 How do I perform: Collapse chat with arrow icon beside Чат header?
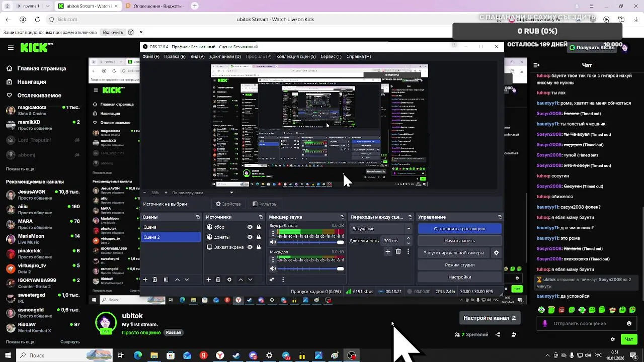pos(536,65)
